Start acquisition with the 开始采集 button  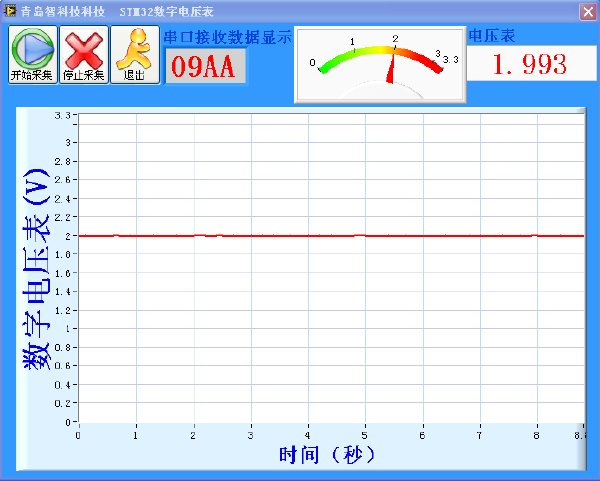pyautogui.click(x=33, y=54)
